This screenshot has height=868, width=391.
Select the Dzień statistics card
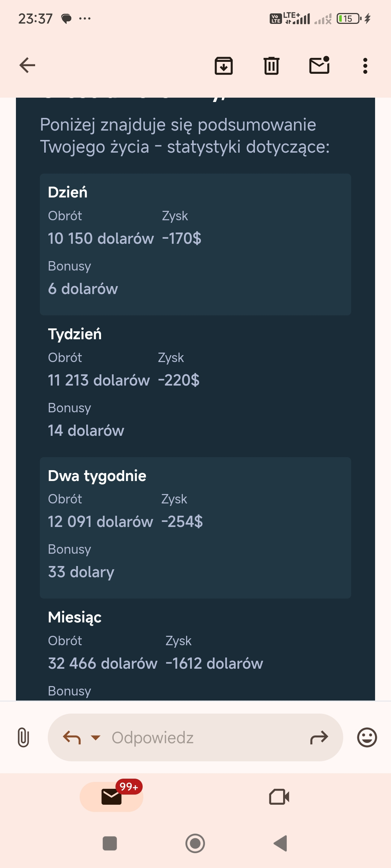(195, 244)
